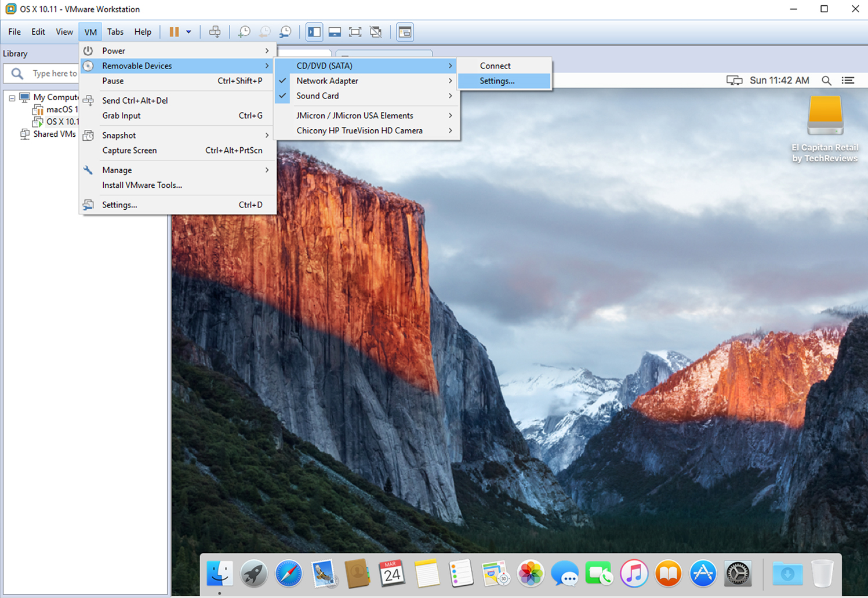Click the Library search magnifier icon
This screenshot has width=868, height=598.
point(17,74)
